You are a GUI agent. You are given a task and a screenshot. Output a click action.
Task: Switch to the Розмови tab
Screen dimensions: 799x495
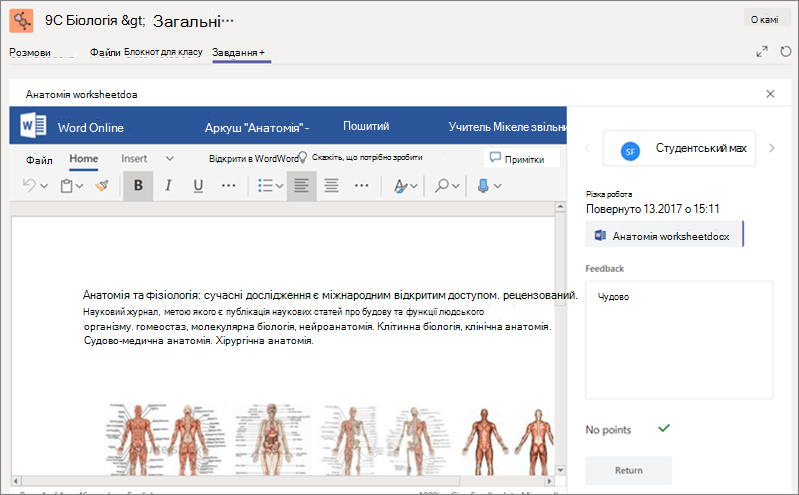point(30,52)
